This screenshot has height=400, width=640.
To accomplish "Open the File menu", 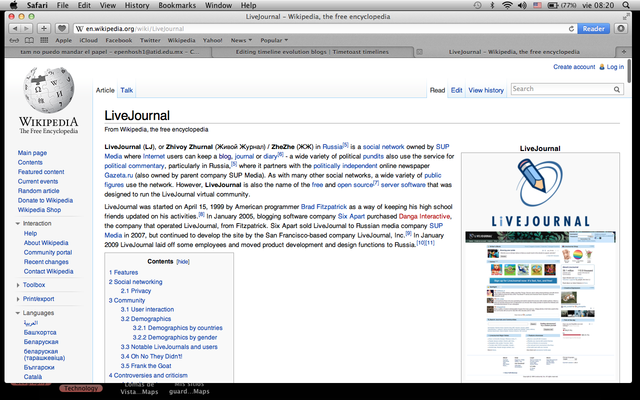I will [62, 5].
